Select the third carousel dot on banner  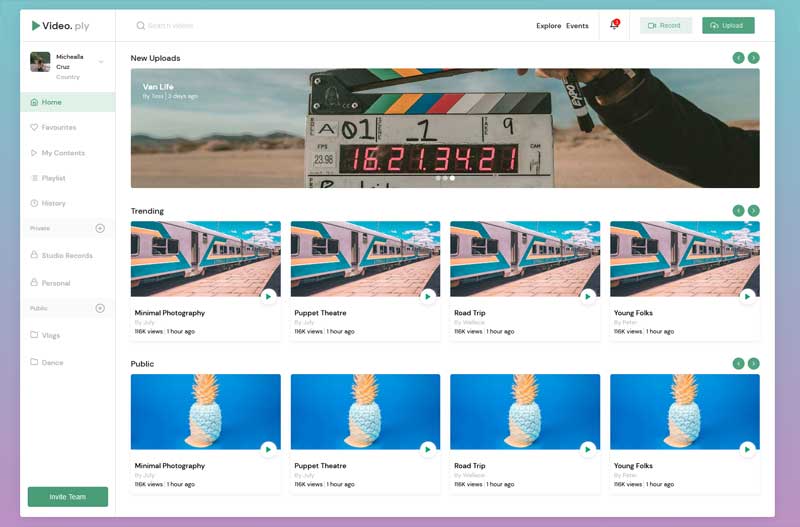(x=452, y=178)
